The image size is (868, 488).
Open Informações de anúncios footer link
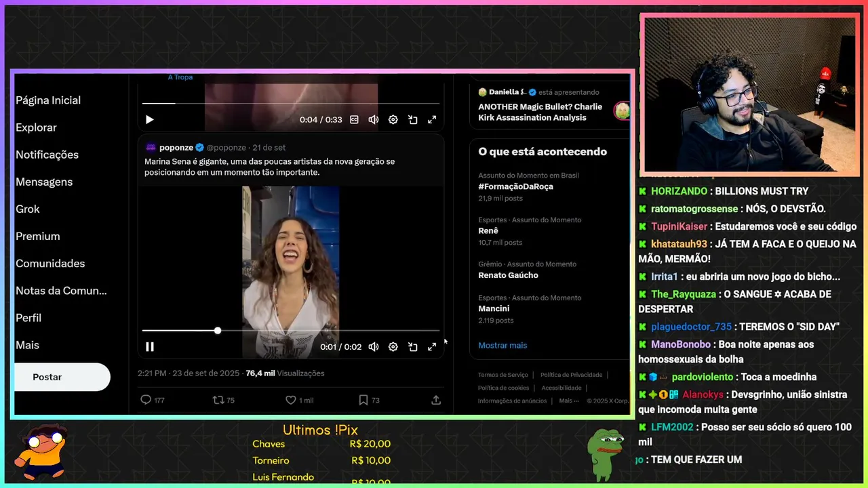coord(512,401)
